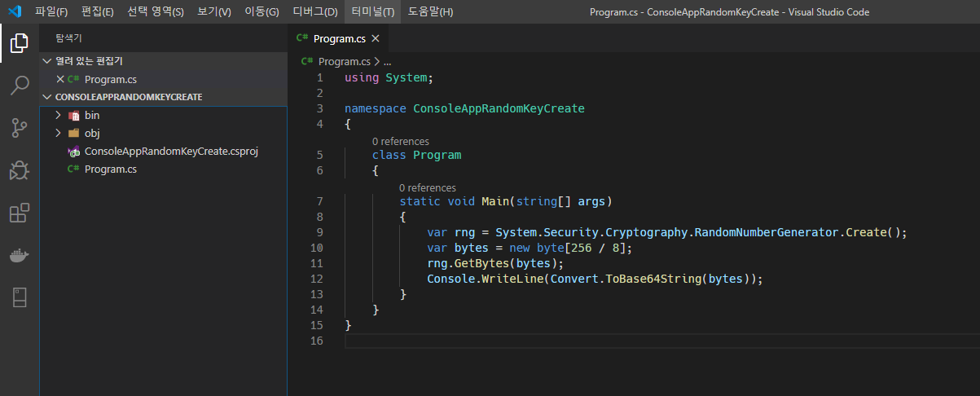Open the 파일(F) menu
Image resolution: width=980 pixels, height=396 pixels.
(x=51, y=12)
